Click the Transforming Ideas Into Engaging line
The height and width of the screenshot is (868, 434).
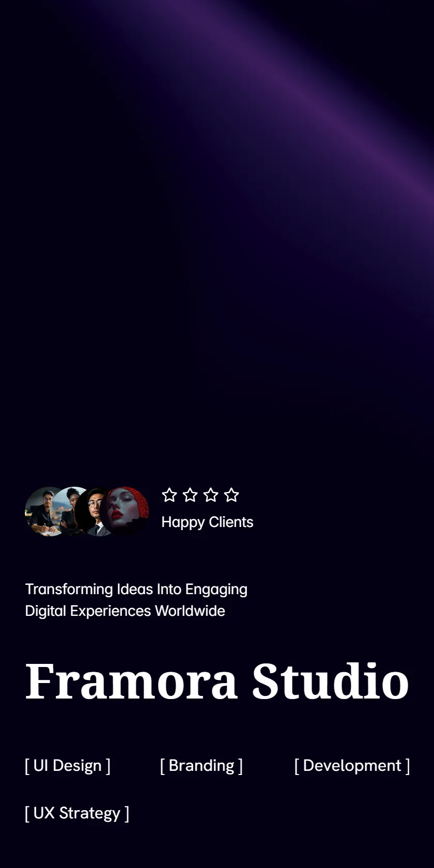pos(136,590)
